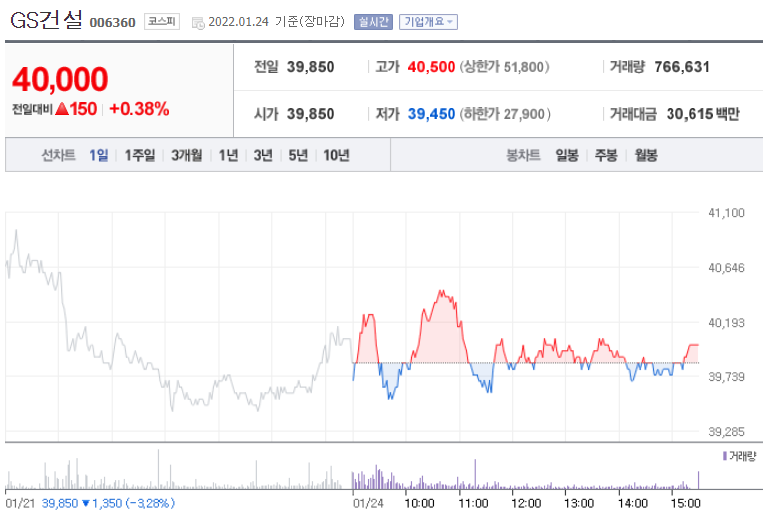Click the 코스피 market badge
The image size is (763, 524).
pos(162,21)
